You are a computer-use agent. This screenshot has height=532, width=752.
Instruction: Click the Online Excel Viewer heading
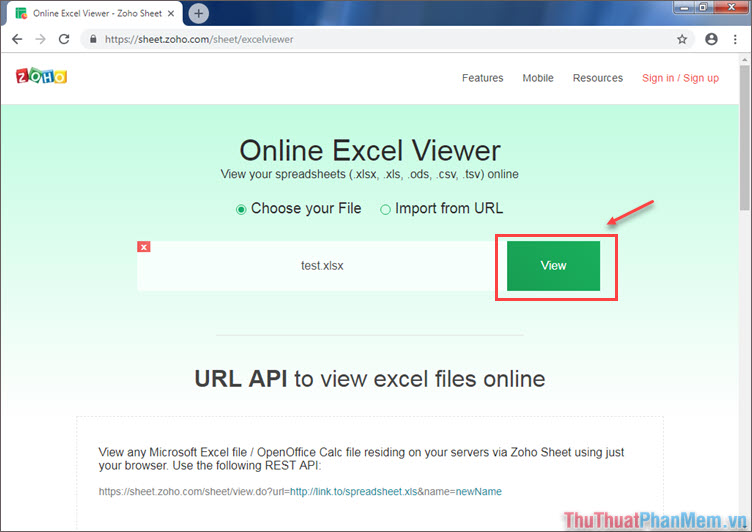point(370,151)
